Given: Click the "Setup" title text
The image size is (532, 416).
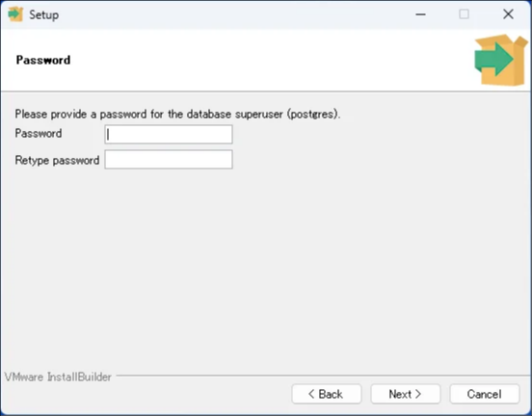Looking at the screenshot, I should [43, 14].
